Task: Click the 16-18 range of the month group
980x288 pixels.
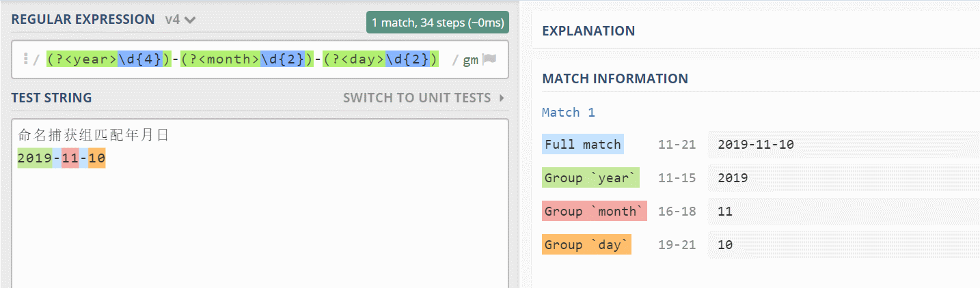Action: click(677, 212)
